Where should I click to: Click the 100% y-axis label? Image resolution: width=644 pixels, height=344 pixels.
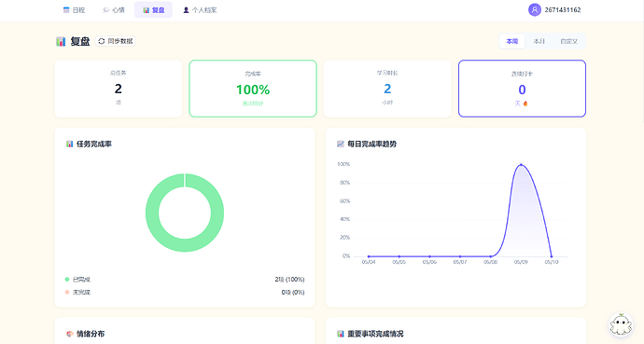343,164
